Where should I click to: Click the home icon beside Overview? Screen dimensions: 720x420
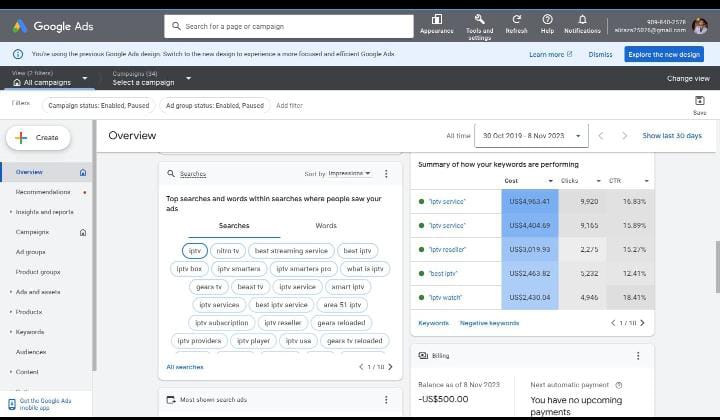point(83,172)
